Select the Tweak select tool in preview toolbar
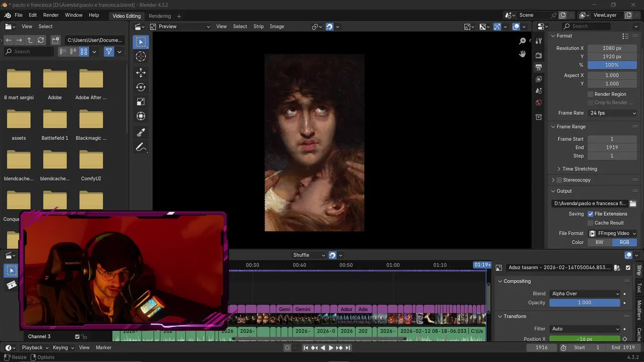Screen dimensions: 644x362 (141, 42)
